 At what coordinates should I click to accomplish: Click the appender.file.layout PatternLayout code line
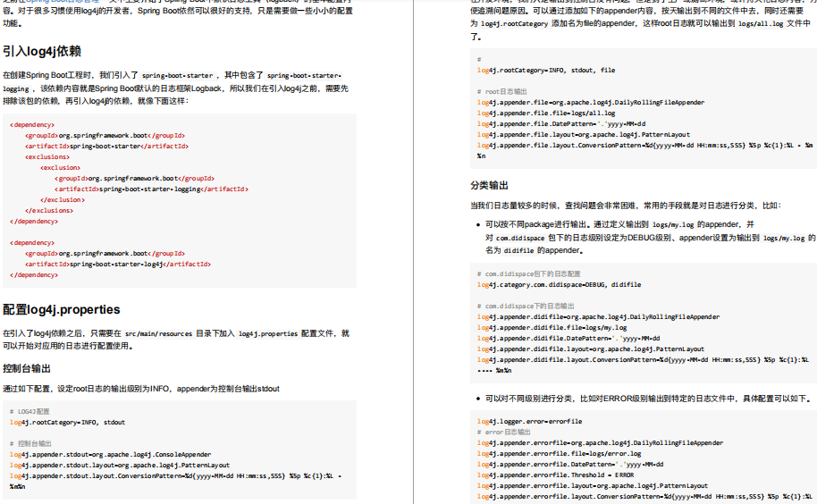tap(584, 134)
